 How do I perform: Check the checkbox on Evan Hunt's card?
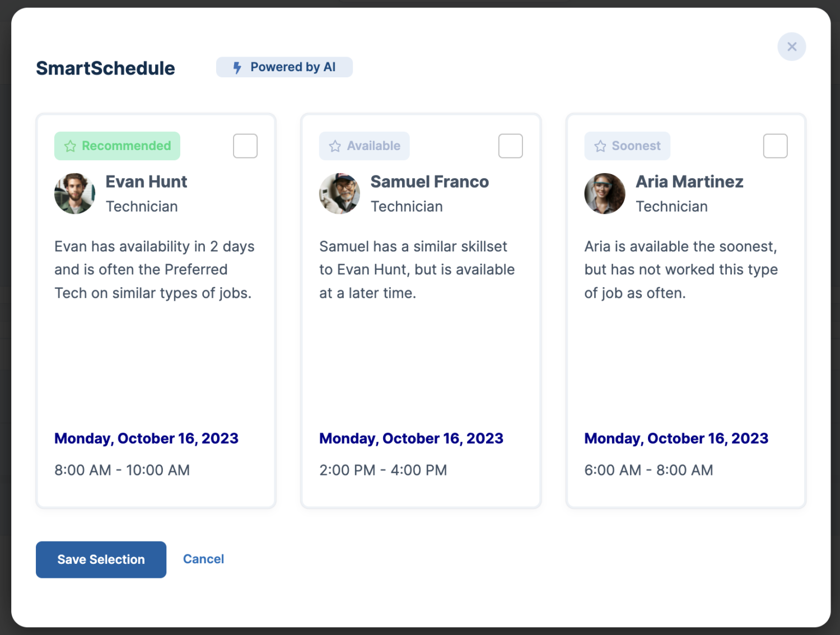245,146
